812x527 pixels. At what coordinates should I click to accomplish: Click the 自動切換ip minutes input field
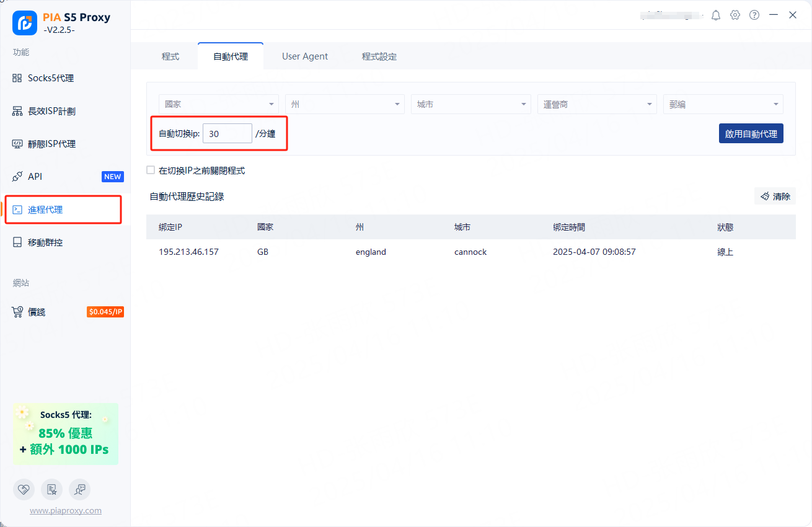coord(227,133)
